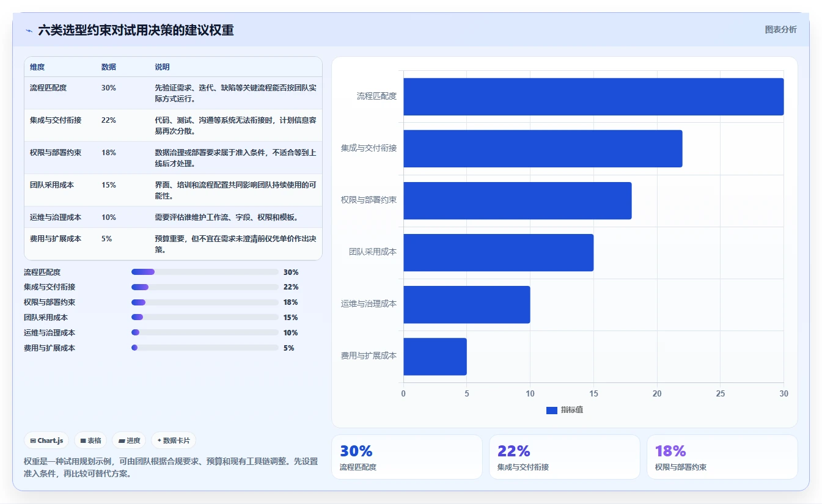Click the 数据 column header
822x504 pixels.
[109, 67]
